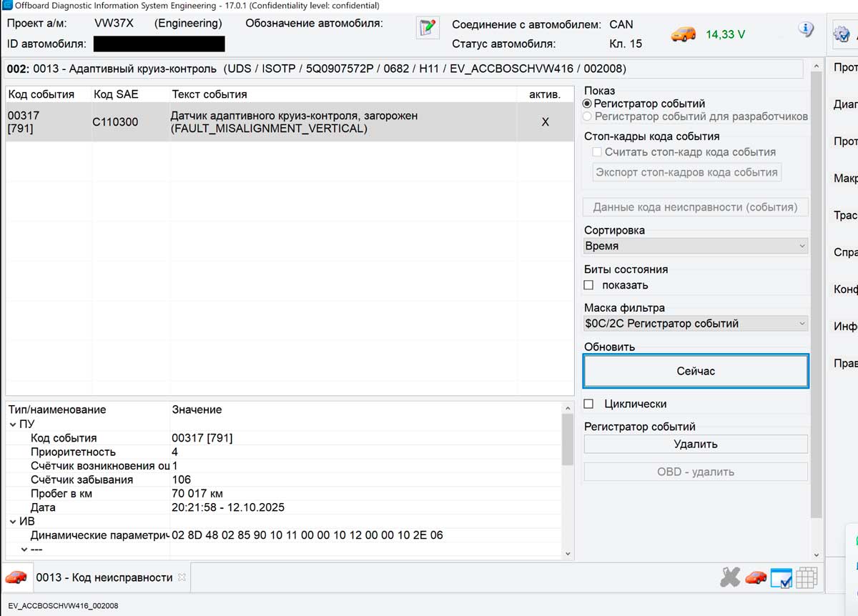Open the Сортировка dropdown set to Время

695,246
